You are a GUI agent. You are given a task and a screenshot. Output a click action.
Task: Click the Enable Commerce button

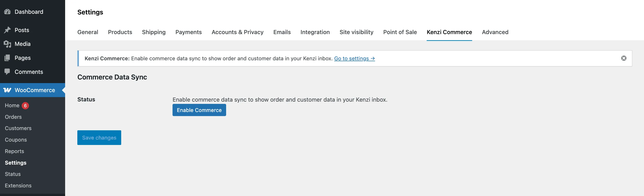[199, 110]
